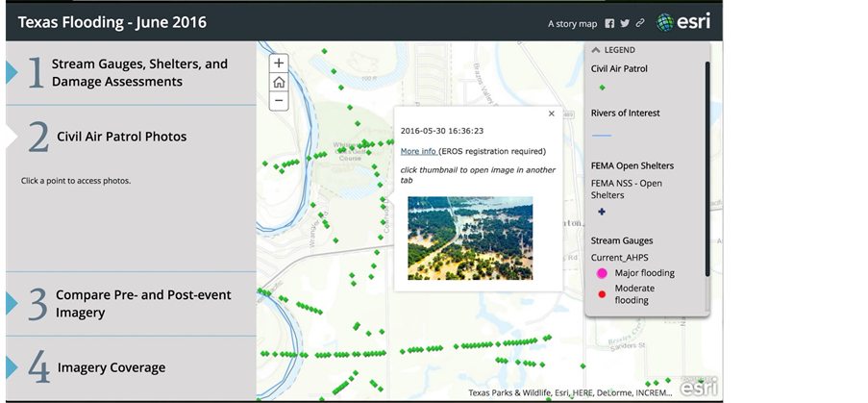Zoom in on the map

click(278, 63)
